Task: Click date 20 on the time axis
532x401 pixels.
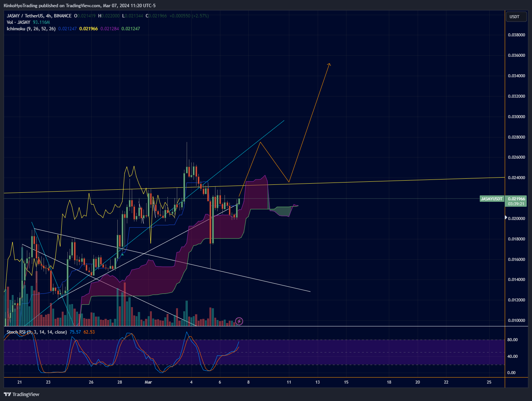Action: [x=418, y=382]
